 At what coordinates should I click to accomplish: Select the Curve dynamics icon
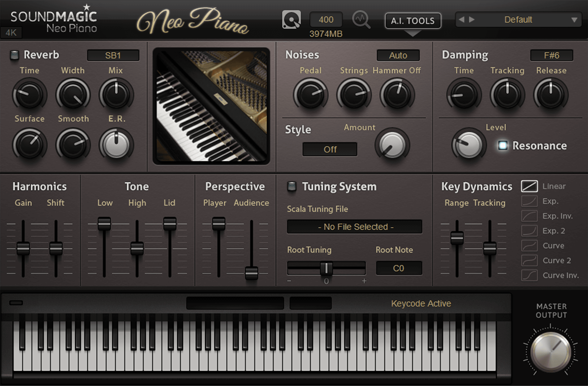click(x=529, y=246)
